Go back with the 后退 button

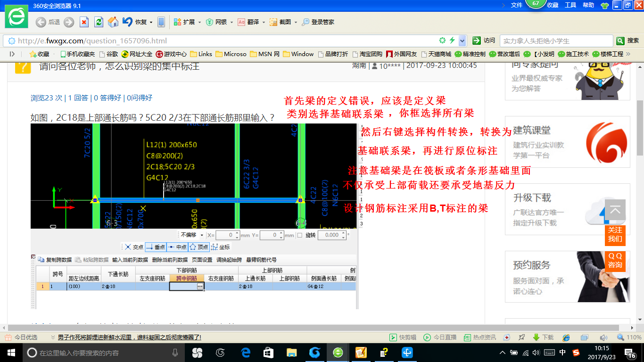pyautogui.click(x=48, y=22)
